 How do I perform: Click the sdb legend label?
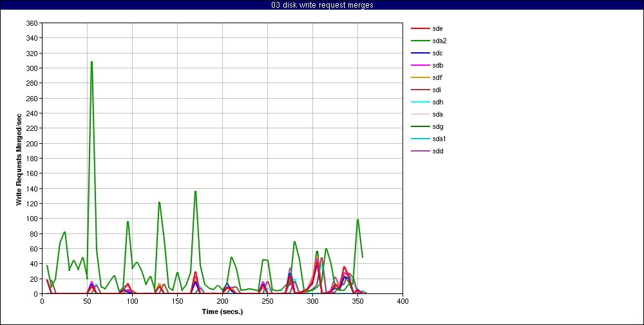coord(437,65)
